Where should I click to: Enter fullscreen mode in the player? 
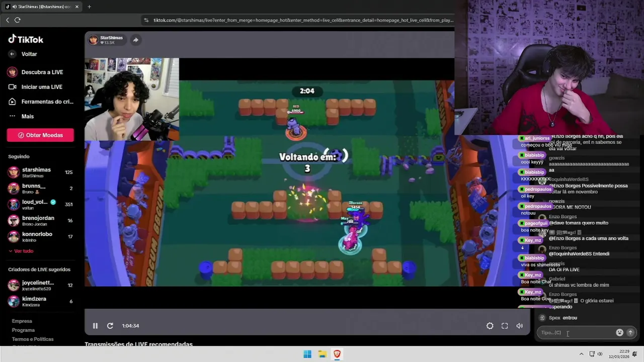505,326
